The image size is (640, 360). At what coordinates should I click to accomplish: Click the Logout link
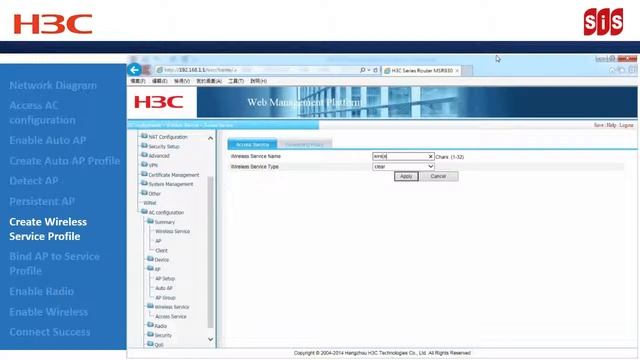point(626,125)
